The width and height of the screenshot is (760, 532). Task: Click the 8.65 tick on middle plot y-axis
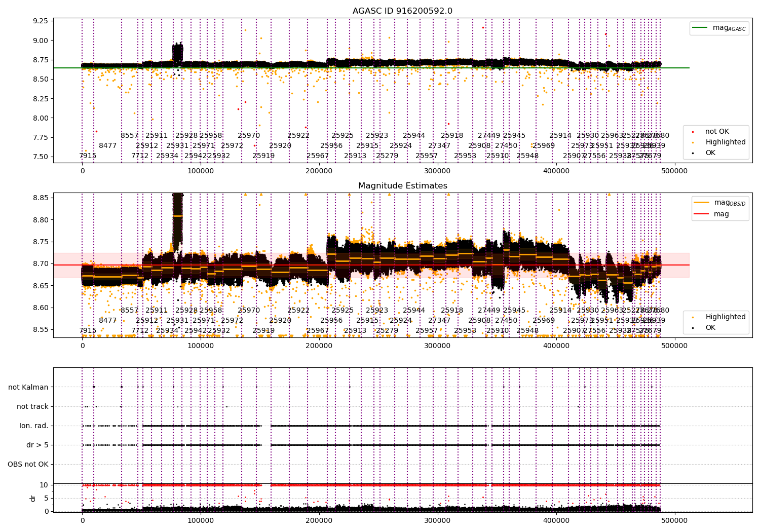click(40, 286)
